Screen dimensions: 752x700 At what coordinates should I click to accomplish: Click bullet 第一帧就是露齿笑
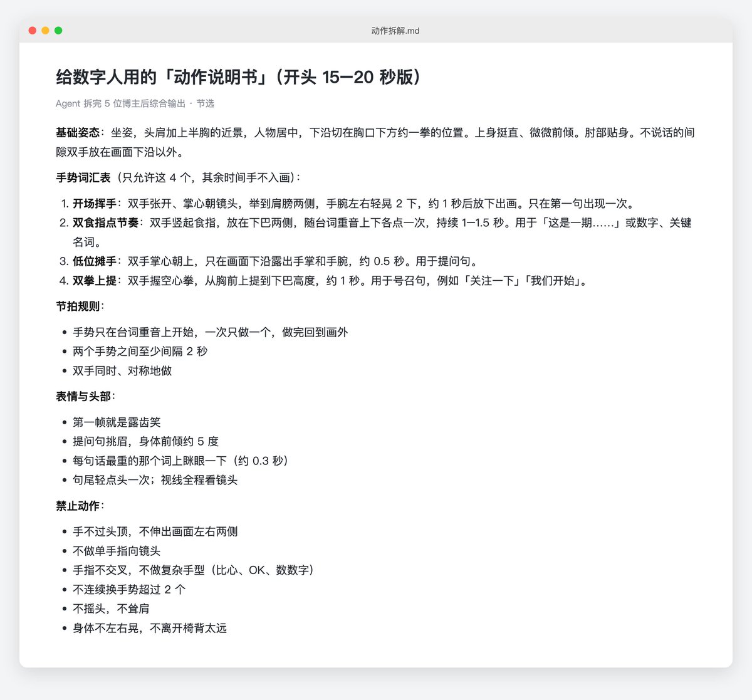point(117,422)
